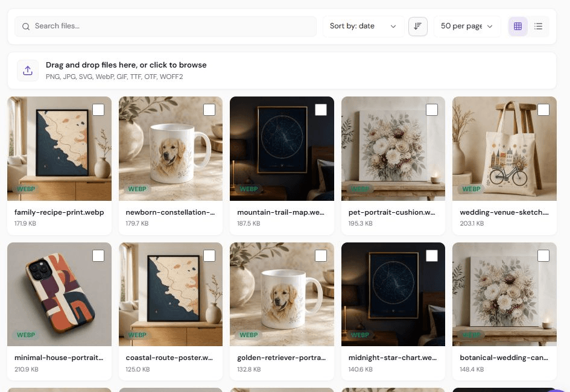
Task: Select newborn-constellation file checkbox
Action: coord(209,110)
